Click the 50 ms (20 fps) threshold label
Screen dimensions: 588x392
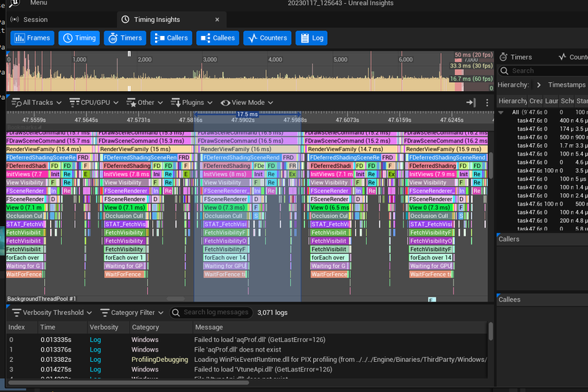point(473,55)
